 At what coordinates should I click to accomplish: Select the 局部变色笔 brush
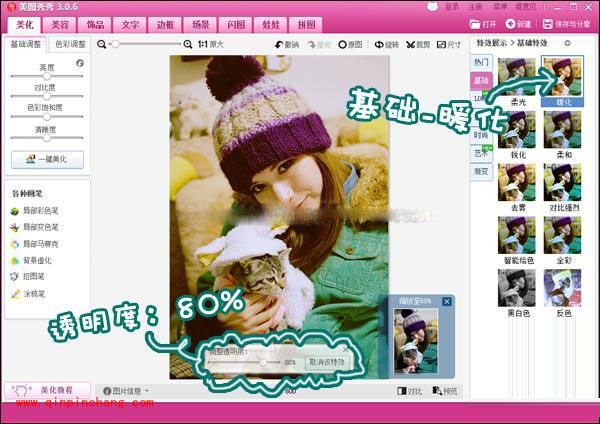34,227
